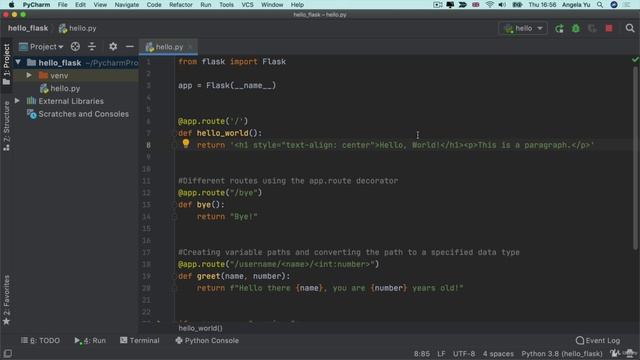Expand External Libraries node
Viewport: 640px width, 360px height.
[17, 101]
